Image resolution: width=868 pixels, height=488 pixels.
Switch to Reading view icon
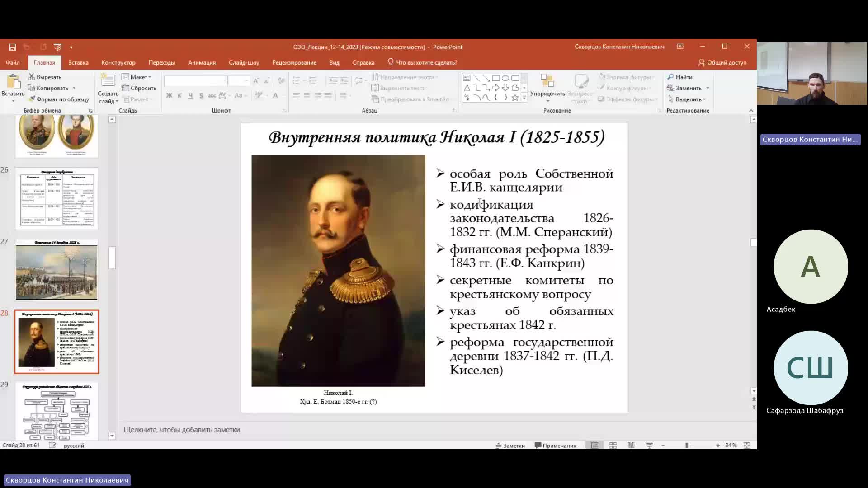[631, 446]
